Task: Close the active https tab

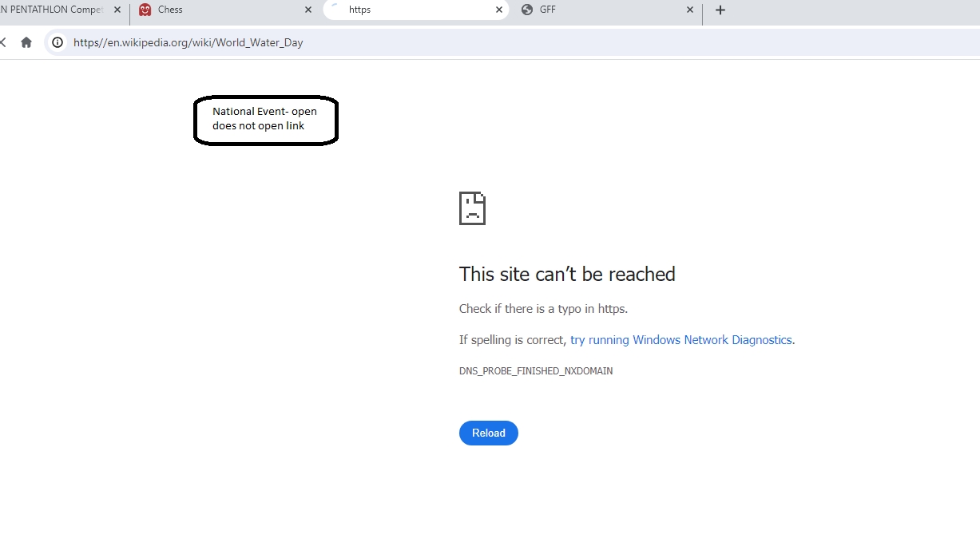Action: tap(499, 10)
